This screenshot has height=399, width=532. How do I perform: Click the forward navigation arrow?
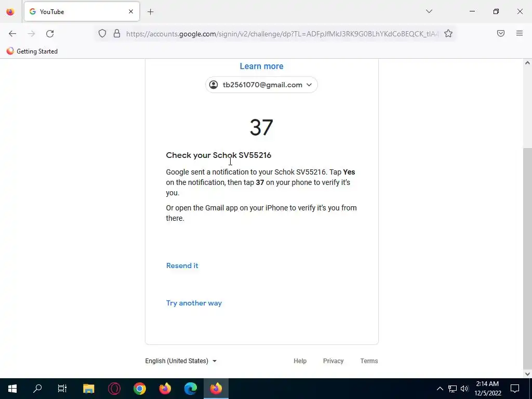tap(31, 34)
